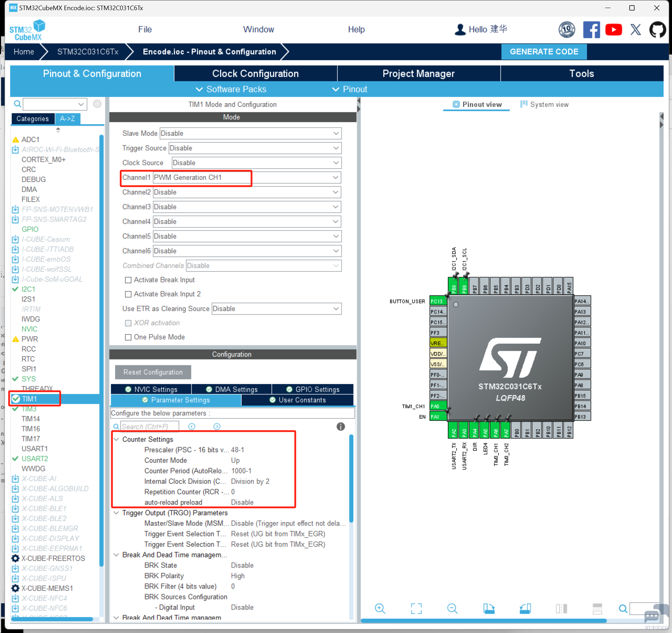
Task: Expand the Software Packs menu
Action: coord(231,89)
